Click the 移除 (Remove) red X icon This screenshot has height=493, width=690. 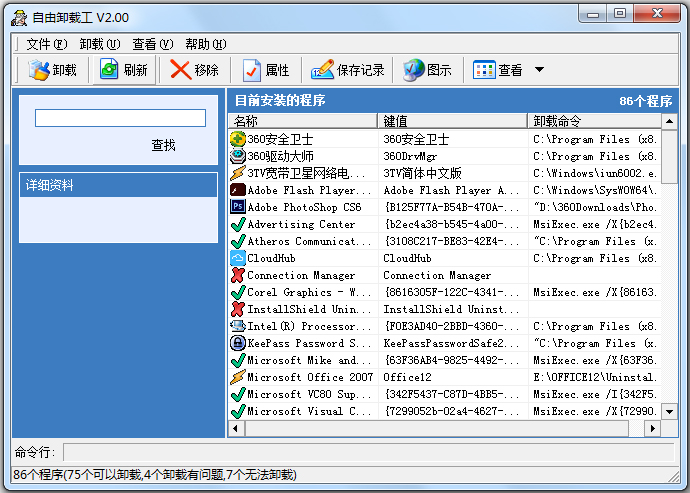click(181, 70)
